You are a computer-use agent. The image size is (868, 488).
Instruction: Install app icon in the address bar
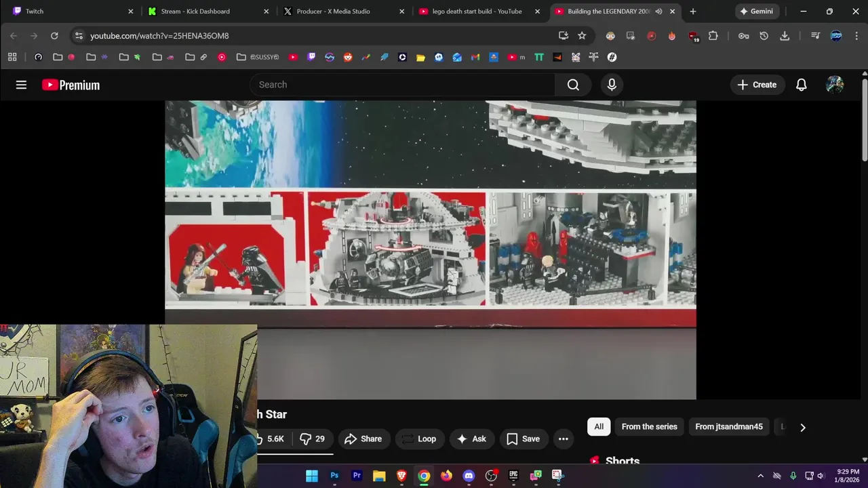click(564, 36)
